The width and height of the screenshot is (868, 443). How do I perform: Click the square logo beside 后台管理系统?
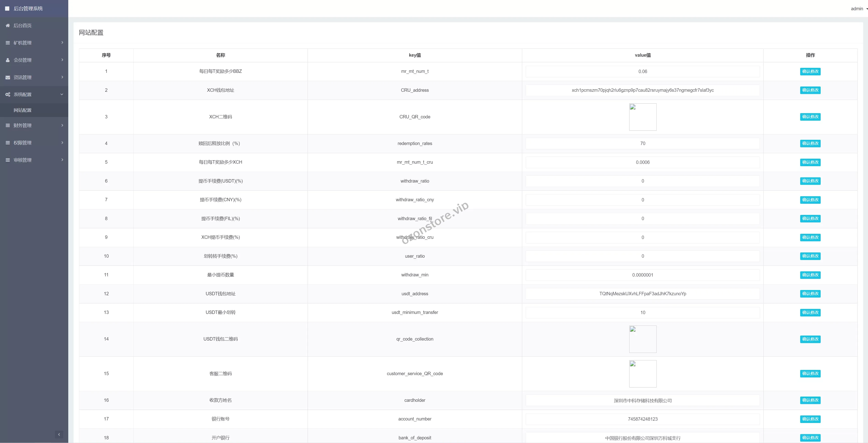[7, 8]
